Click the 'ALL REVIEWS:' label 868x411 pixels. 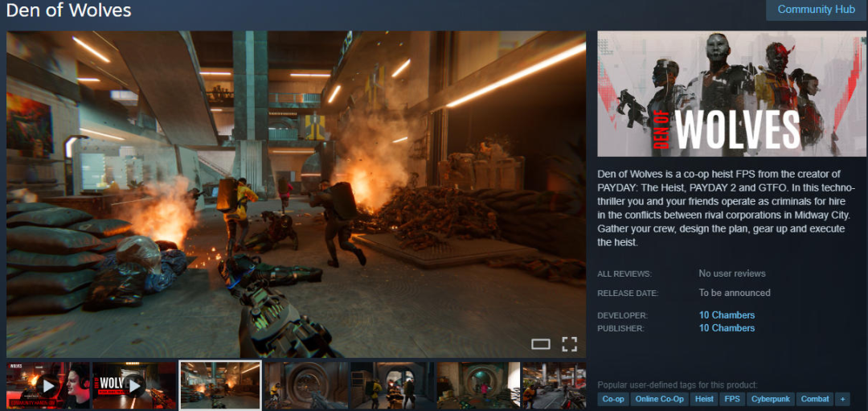click(624, 274)
